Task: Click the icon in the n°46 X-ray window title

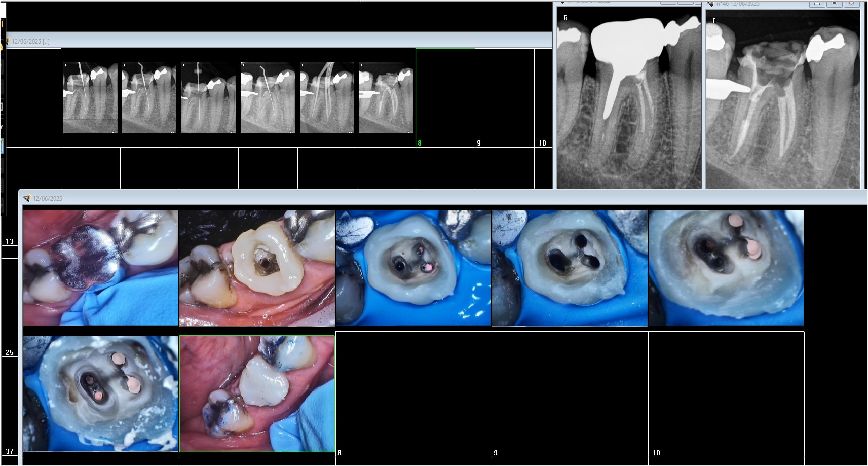Action: click(x=710, y=4)
